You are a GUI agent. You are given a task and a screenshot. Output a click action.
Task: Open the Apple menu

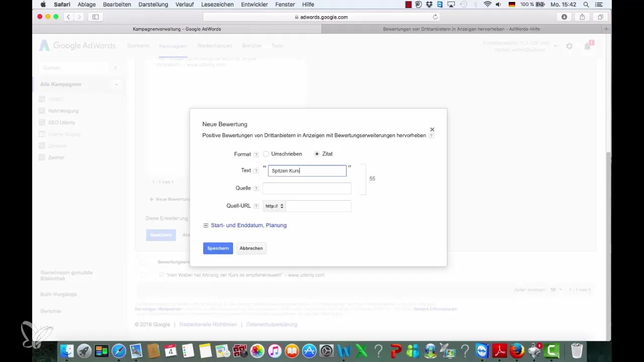(x=43, y=4)
